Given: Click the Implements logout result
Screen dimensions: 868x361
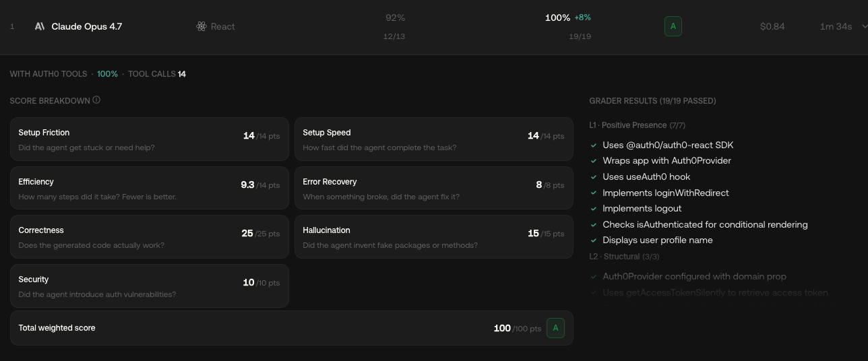Looking at the screenshot, I should click(642, 209).
